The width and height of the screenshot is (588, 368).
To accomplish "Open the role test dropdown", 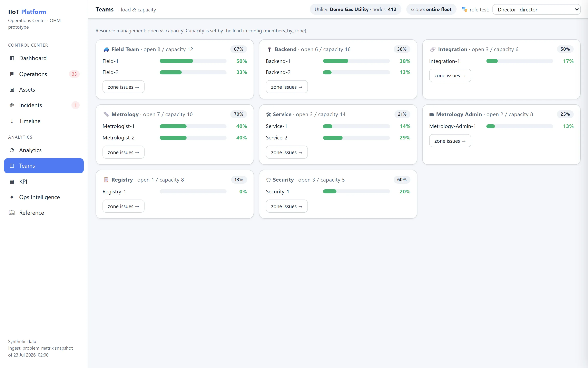I will 536,10.
